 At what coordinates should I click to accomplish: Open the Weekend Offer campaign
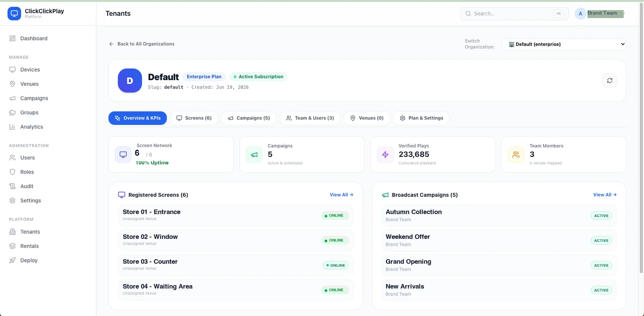click(x=499, y=240)
